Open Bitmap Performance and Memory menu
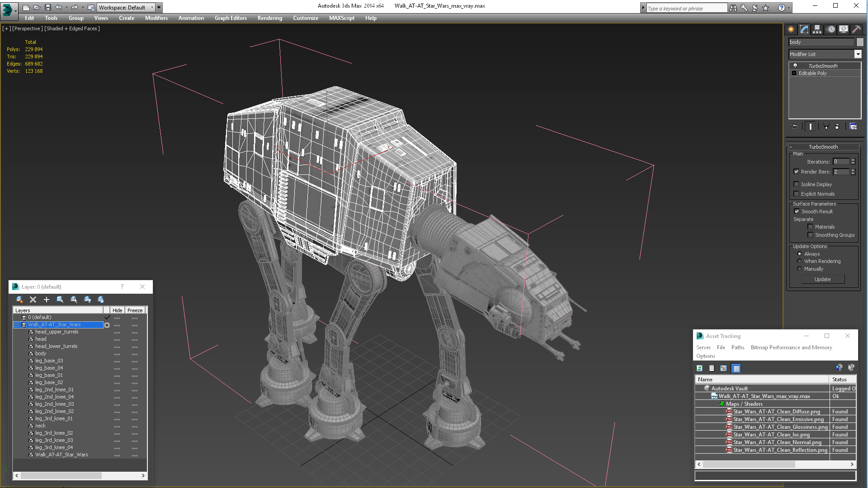868x488 pixels. click(x=791, y=347)
